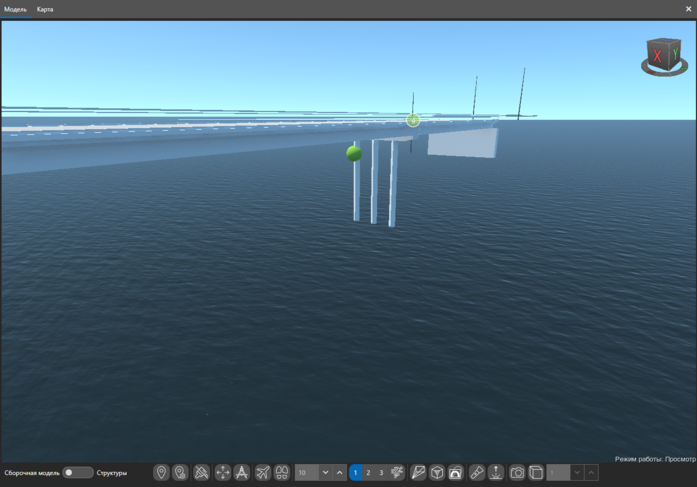The width and height of the screenshot is (697, 487).
Task: Select view preset 2
Action: pyautogui.click(x=368, y=472)
